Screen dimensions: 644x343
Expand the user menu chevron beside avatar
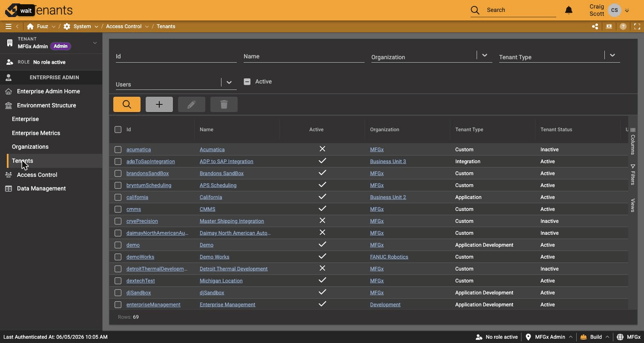(627, 11)
